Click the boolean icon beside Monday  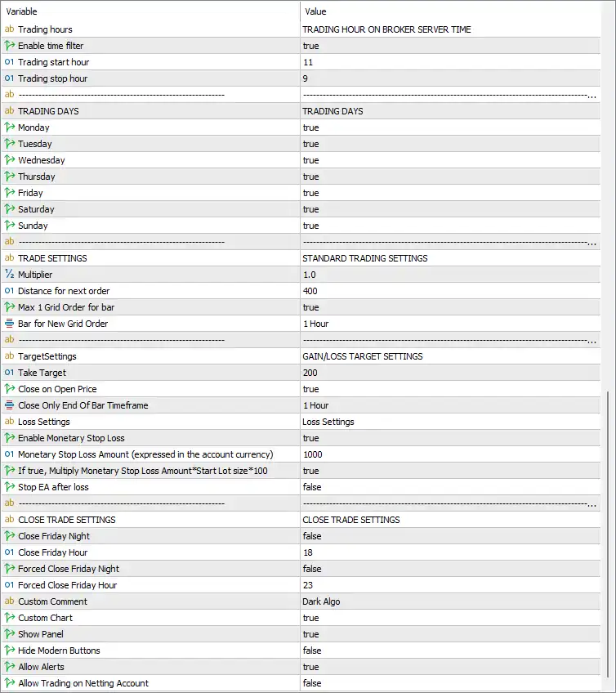tap(9, 127)
